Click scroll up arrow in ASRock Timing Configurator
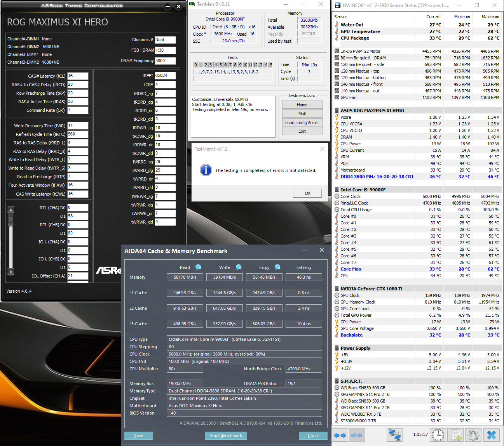Screen dimensions: 504x446 point(11,210)
